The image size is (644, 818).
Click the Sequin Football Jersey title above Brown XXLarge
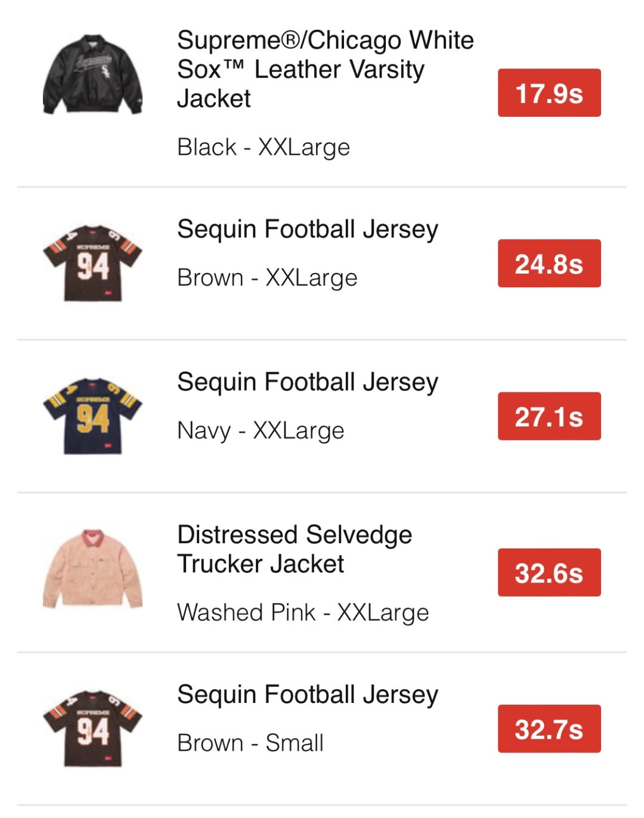pyautogui.click(x=308, y=229)
